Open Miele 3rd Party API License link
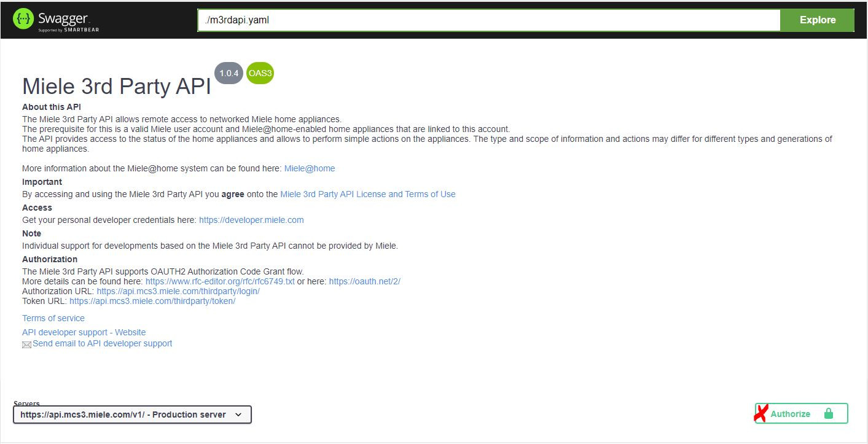The height and width of the screenshot is (444, 868). [368, 194]
